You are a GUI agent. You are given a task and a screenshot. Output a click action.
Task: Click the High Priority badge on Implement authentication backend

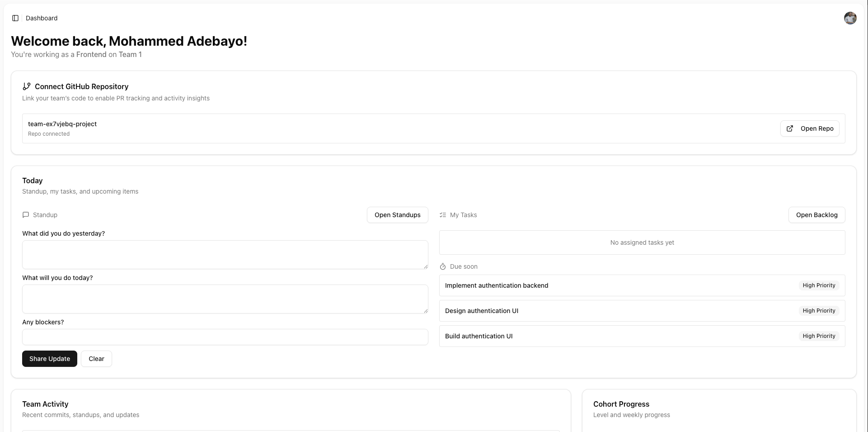(x=819, y=285)
